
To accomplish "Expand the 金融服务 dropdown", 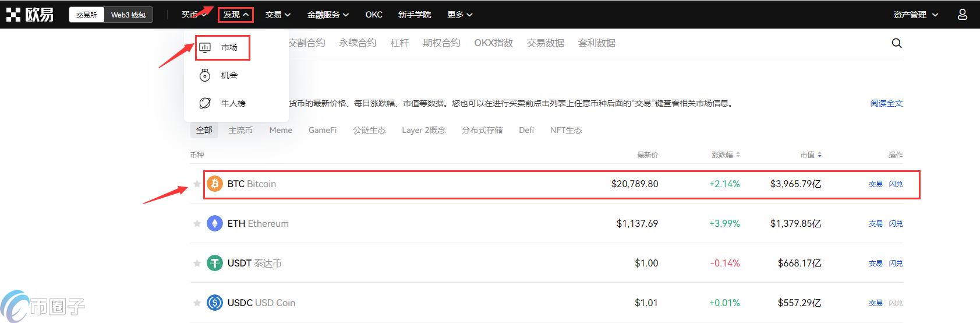I will tap(328, 15).
